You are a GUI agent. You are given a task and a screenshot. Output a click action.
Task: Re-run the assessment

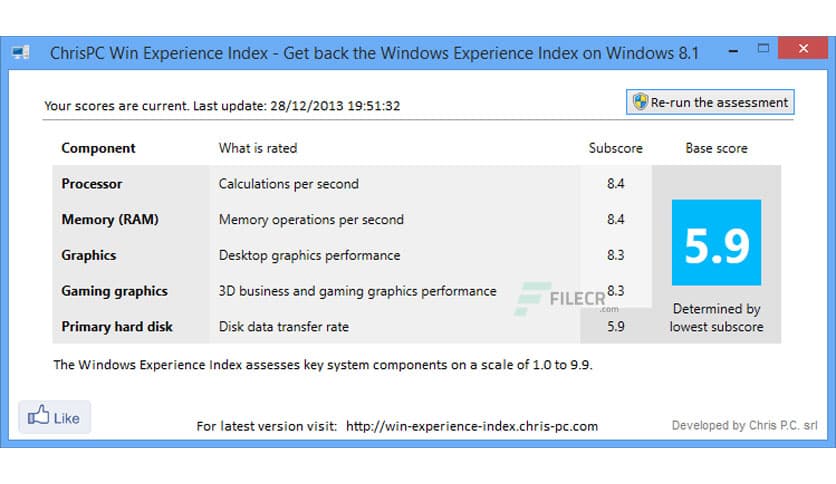click(710, 102)
